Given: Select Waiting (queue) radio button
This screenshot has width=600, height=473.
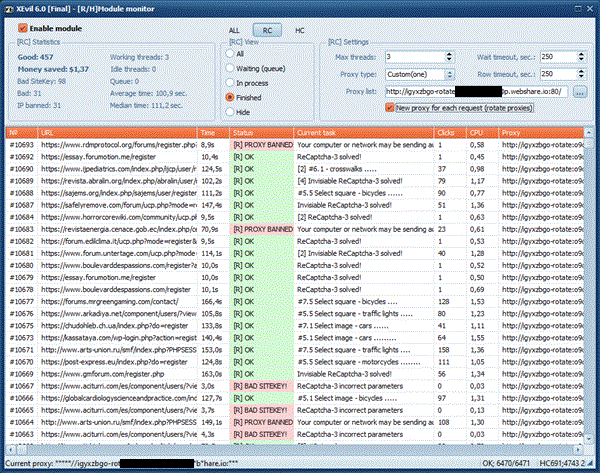Looking at the screenshot, I should coord(230,68).
